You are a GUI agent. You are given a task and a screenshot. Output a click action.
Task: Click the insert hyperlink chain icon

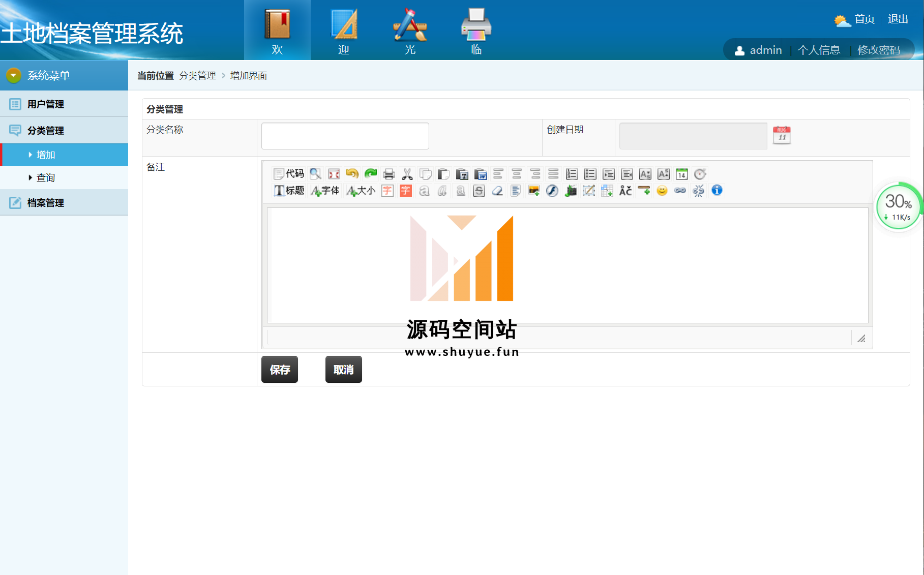[680, 191]
